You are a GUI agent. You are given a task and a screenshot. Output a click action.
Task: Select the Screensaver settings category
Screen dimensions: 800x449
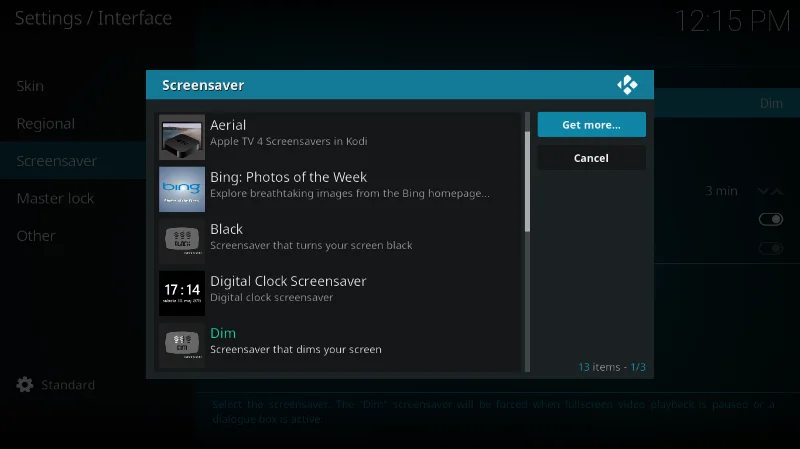(73, 161)
